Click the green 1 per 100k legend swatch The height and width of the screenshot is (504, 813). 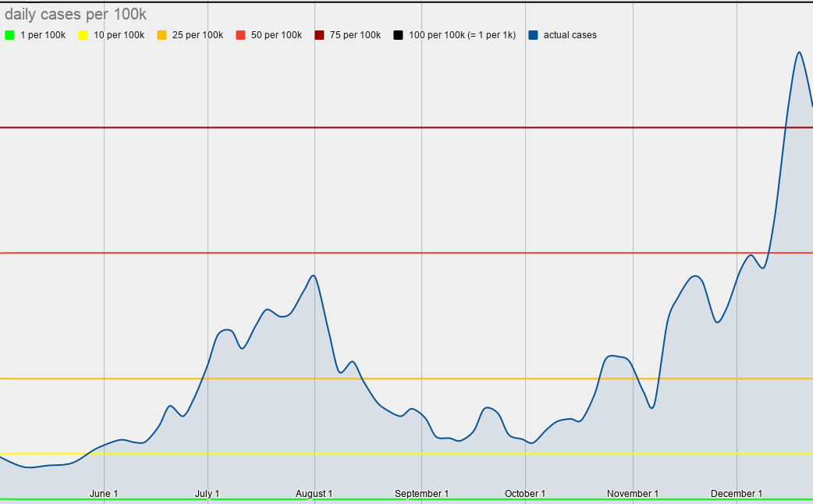9,35
